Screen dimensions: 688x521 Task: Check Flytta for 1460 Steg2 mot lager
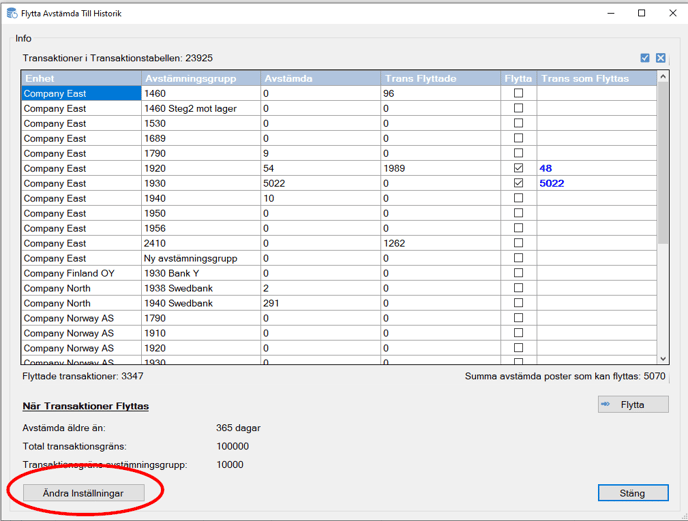click(518, 108)
